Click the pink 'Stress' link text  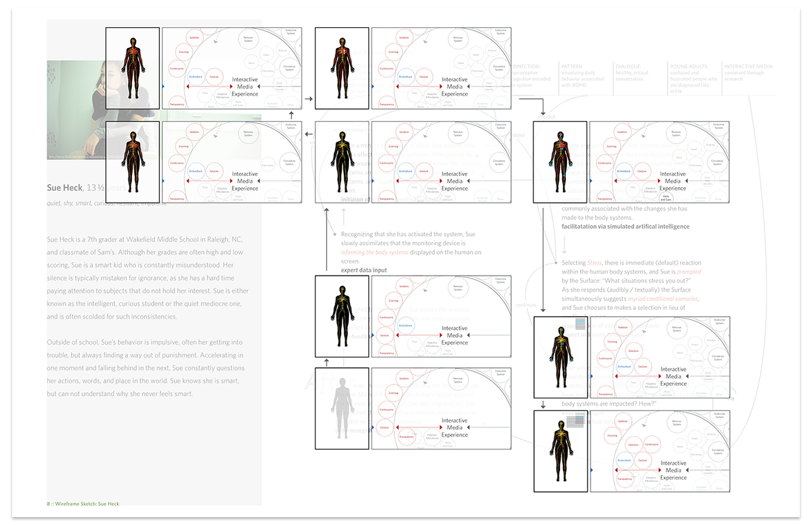(594, 263)
